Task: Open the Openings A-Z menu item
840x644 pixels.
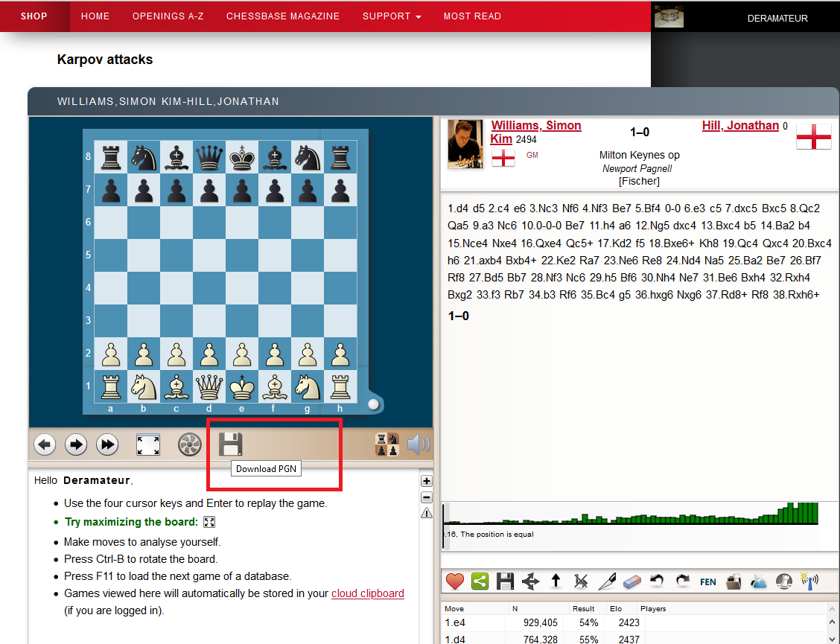Action: 168,16
